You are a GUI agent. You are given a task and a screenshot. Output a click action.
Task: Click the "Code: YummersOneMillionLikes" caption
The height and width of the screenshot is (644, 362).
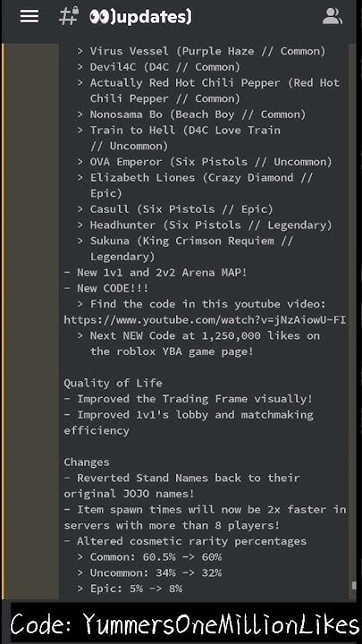185,624
